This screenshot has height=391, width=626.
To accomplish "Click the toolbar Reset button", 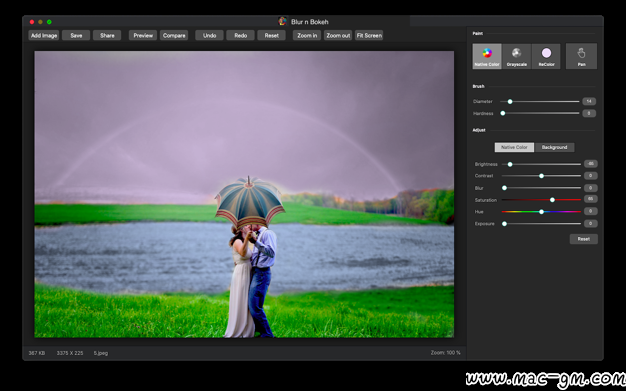I will point(271,36).
